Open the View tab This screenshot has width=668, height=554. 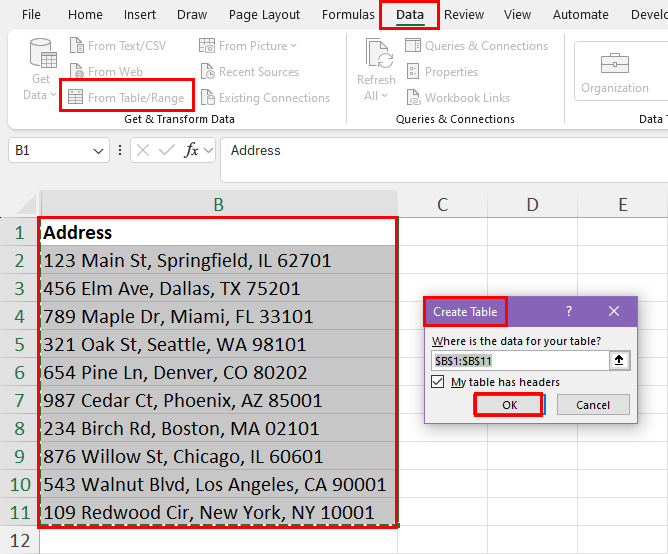point(517,14)
